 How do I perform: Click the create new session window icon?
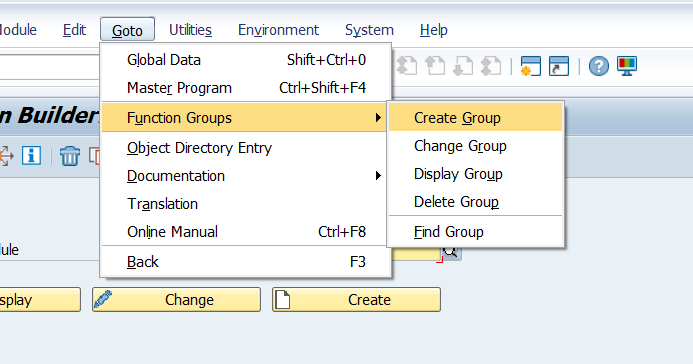click(530, 66)
